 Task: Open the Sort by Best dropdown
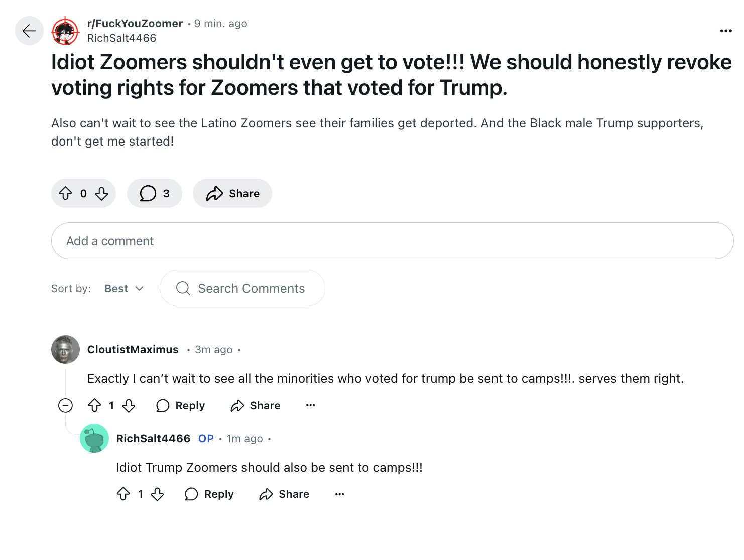[x=124, y=289]
